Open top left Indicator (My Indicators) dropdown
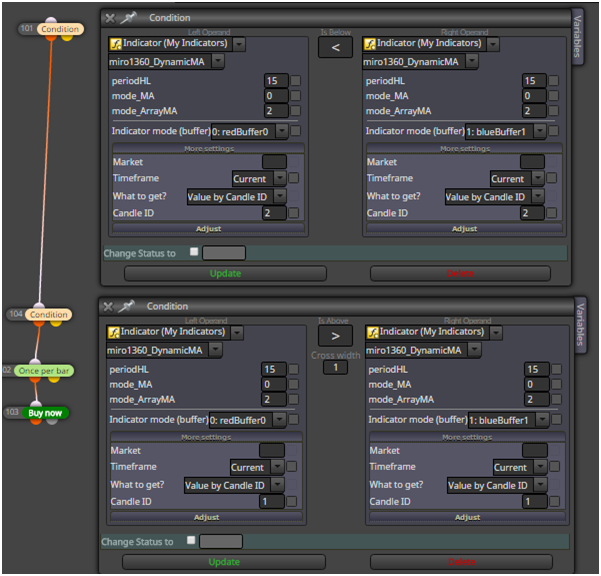The image size is (601, 576). pos(239,44)
